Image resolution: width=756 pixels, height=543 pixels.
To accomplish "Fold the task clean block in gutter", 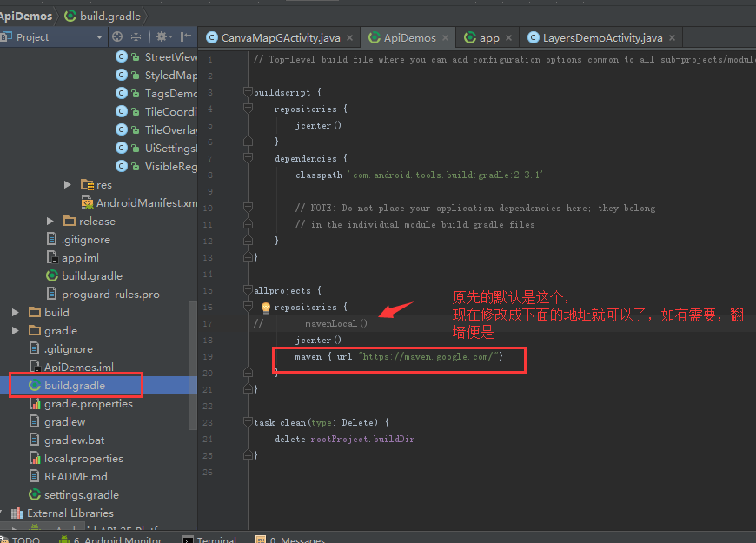I will click(248, 422).
